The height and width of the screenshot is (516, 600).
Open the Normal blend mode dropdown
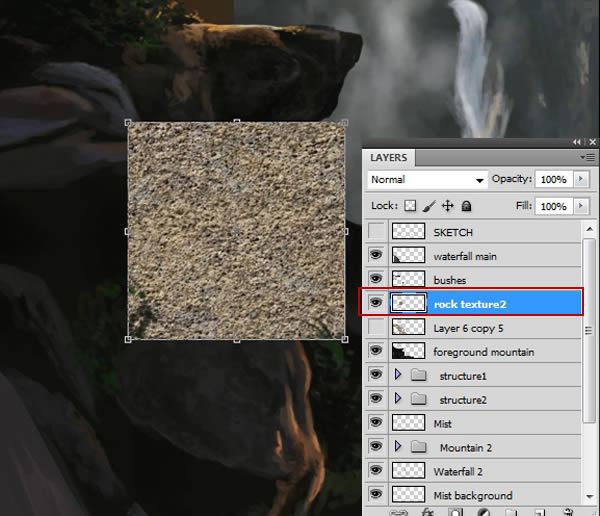point(427,180)
